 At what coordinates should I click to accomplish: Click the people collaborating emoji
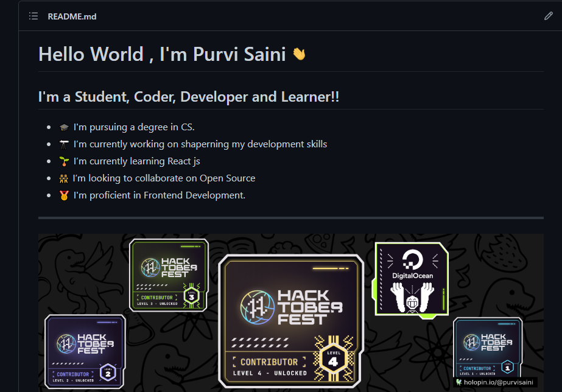tap(64, 178)
